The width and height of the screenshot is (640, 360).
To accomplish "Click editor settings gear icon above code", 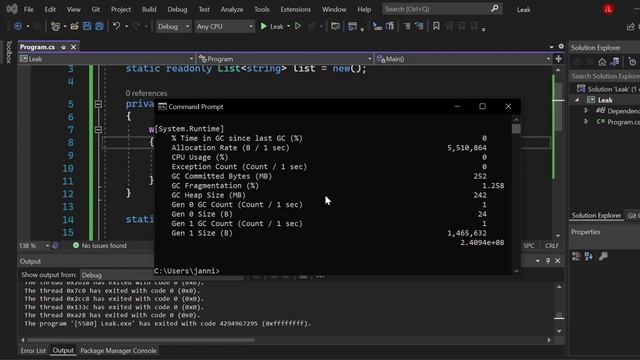I will coord(561,47).
